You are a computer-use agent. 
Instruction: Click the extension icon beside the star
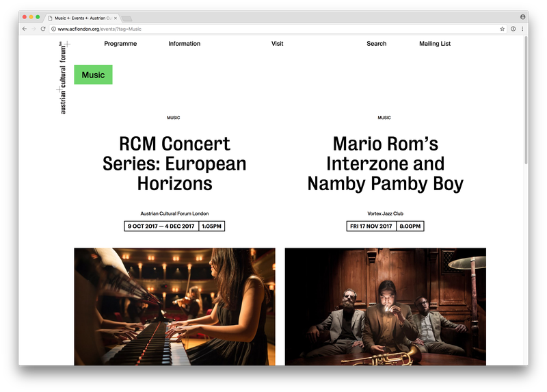pos(513,29)
